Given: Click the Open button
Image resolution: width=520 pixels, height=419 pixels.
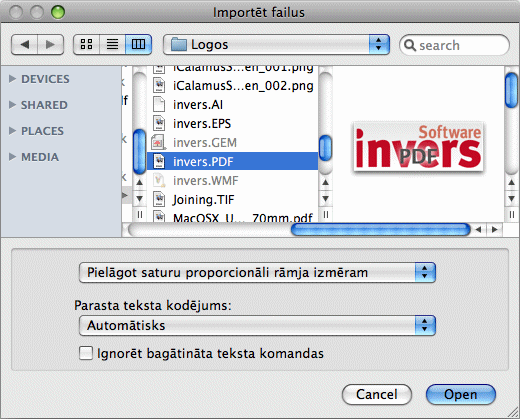Looking at the screenshot, I should (461, 394).
